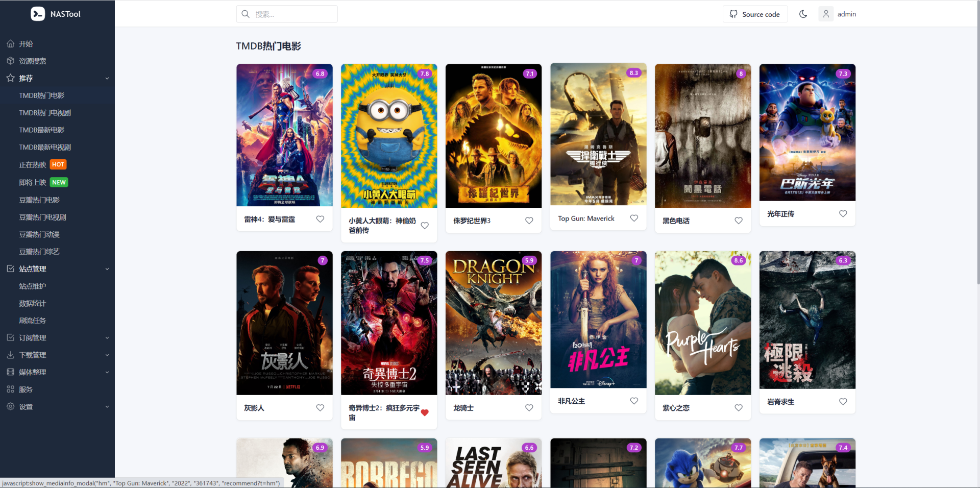Viewport: 980px width, 488px height.
Task: Click the Source code repository icon
Action: (x=733, y=14)
